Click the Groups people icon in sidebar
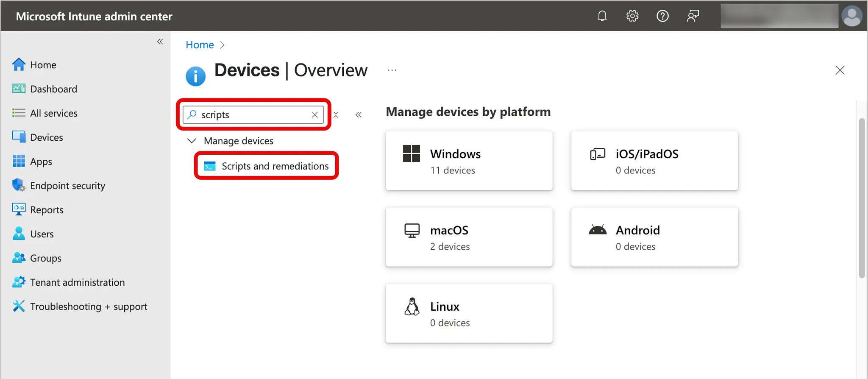 pos(19,258)
